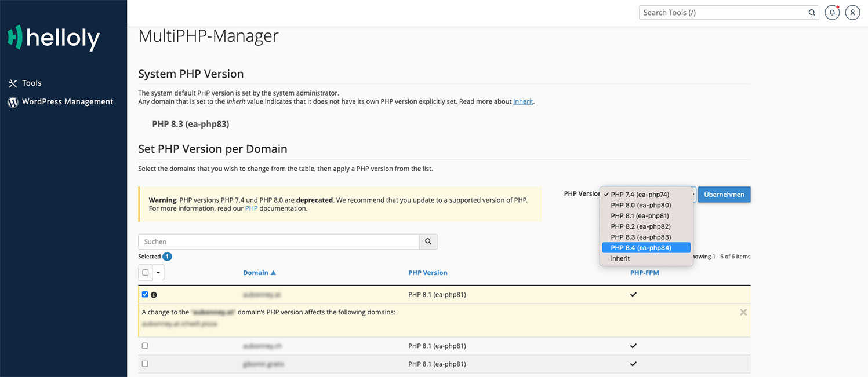
Task: Tick the select-all checkbox in table header
Action: (x=145, y=273)
